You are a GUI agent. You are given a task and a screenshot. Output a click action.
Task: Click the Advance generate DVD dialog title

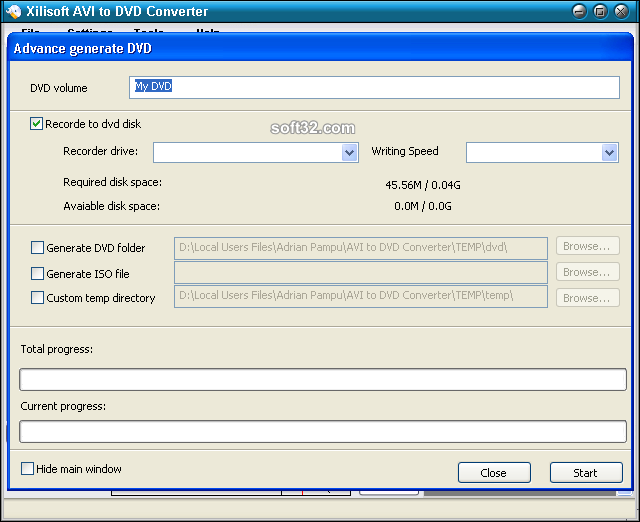pyautogui.click(x=83, y=49)
